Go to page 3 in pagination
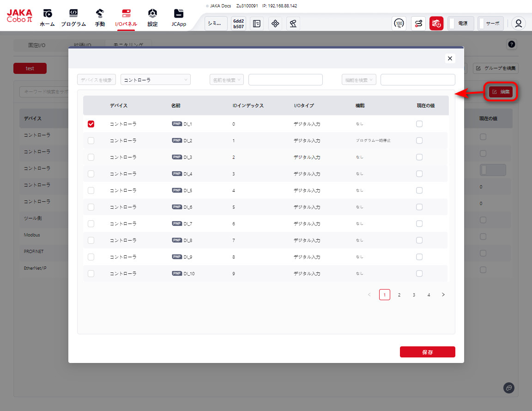This screenshot has width=532, height=411. (414, 295)
